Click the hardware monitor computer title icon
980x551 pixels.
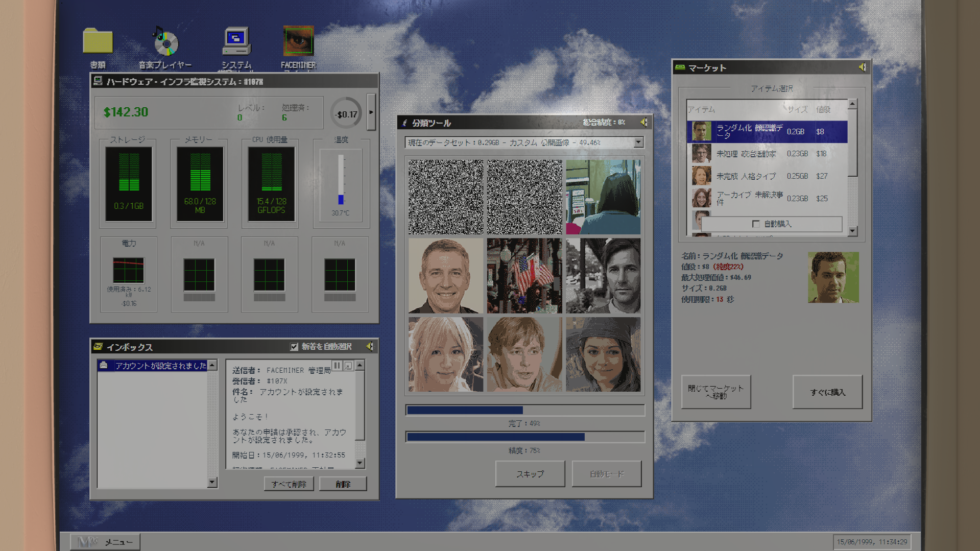[98, 81]
